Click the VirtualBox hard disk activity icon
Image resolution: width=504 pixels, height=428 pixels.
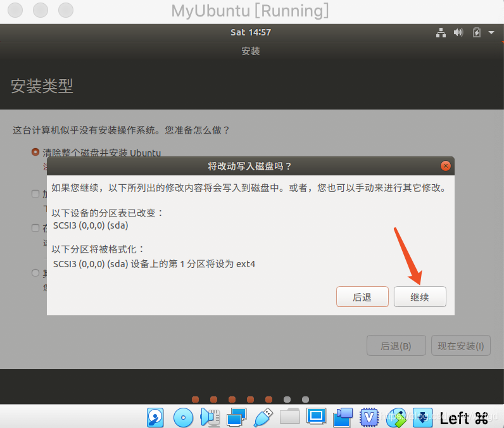tap(155, 417)
